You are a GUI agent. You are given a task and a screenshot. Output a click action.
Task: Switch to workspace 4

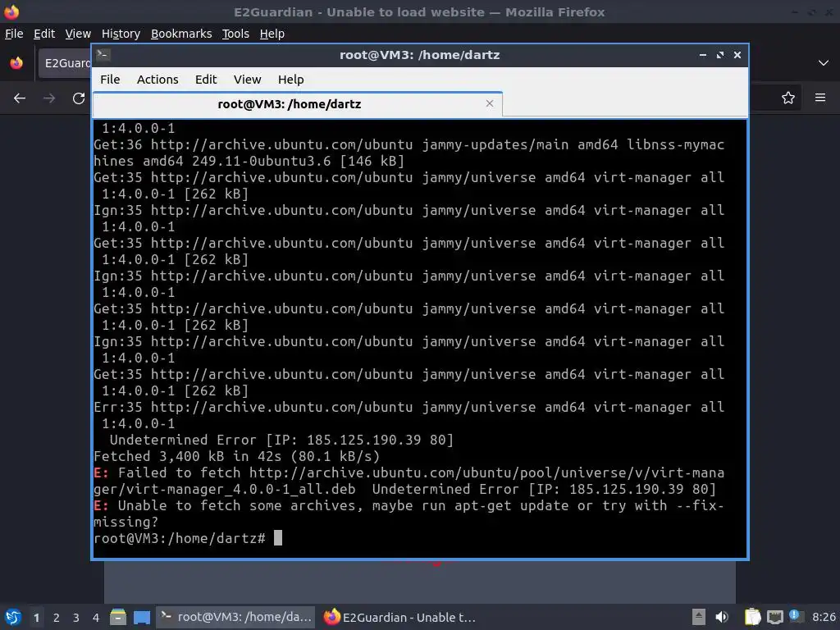[x=96, y=618]
